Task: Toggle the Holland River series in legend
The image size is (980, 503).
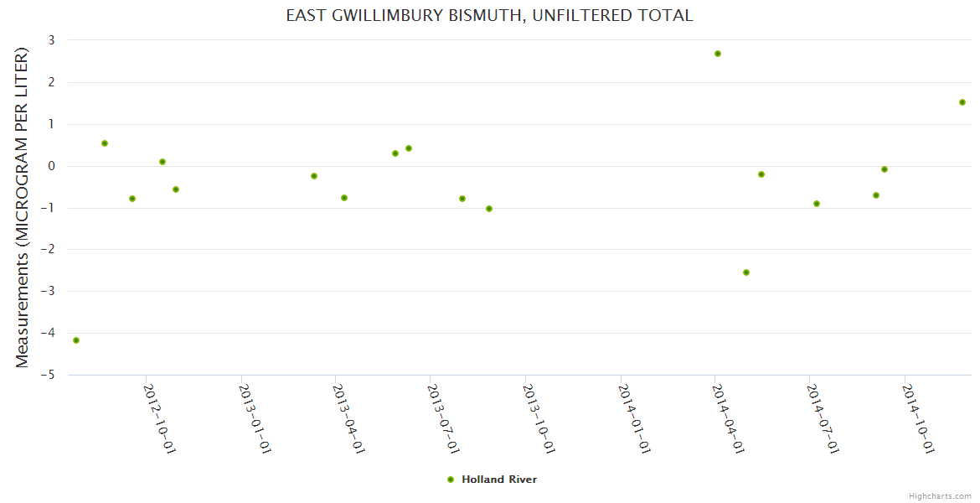Action: pyautogui.click(x=498, y=480)
